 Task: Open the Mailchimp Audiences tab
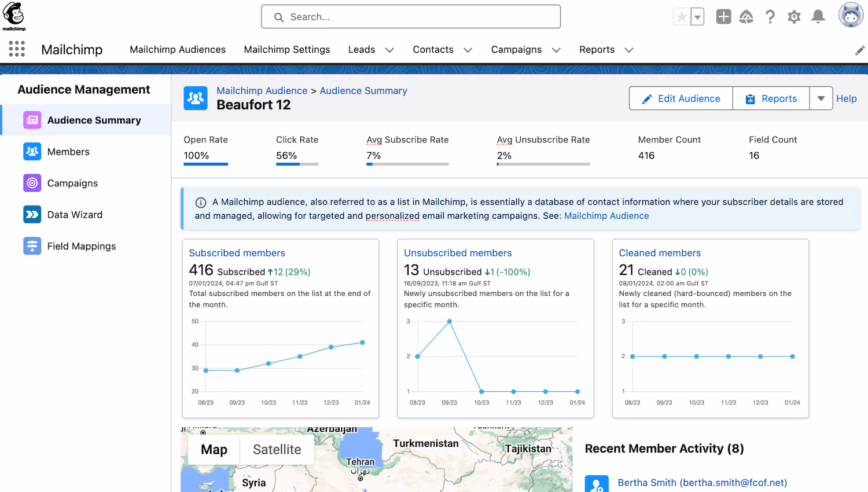click(x=178, y=50)
